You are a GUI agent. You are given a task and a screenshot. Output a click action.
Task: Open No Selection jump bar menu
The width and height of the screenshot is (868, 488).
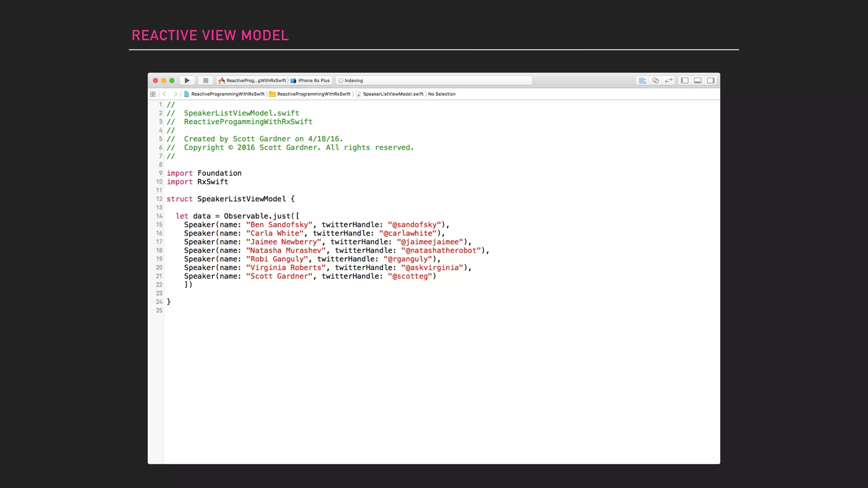pyautogui.click(x=442, y=94)
